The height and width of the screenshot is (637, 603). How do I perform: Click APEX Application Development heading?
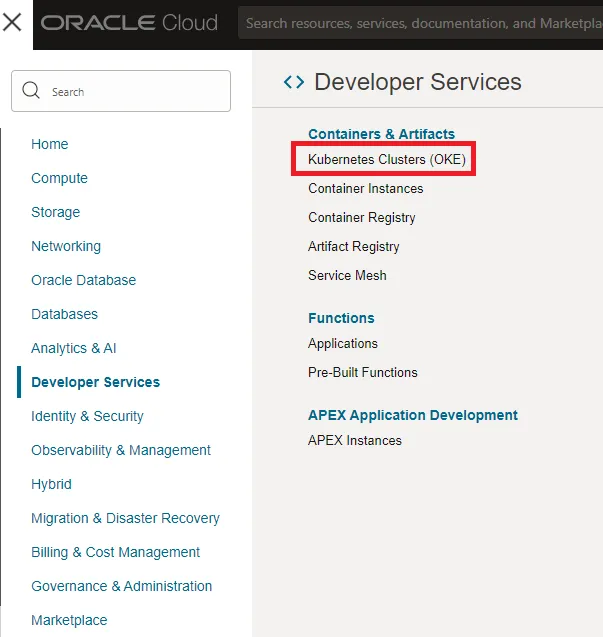pyautogui.click(x=413, y=415)
